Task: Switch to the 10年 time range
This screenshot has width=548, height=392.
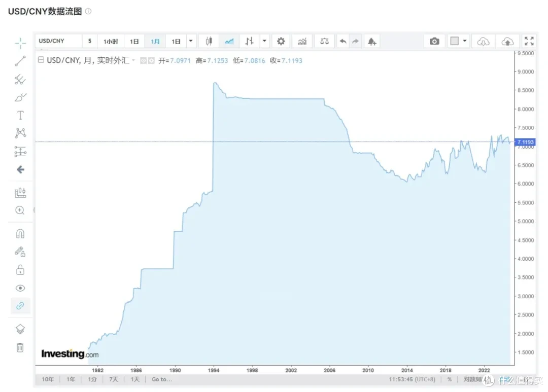Action: pos(47,379)
